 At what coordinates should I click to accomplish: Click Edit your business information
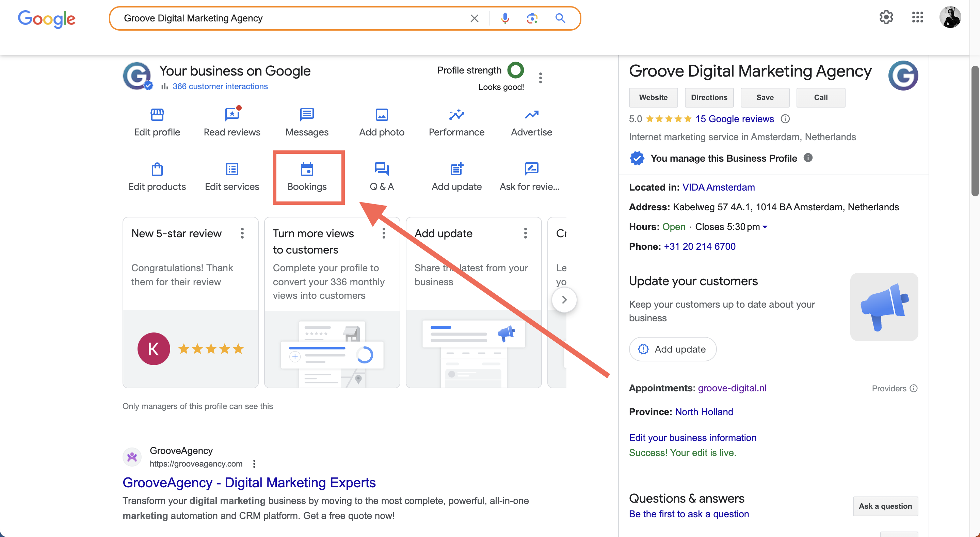coord(692,438)
